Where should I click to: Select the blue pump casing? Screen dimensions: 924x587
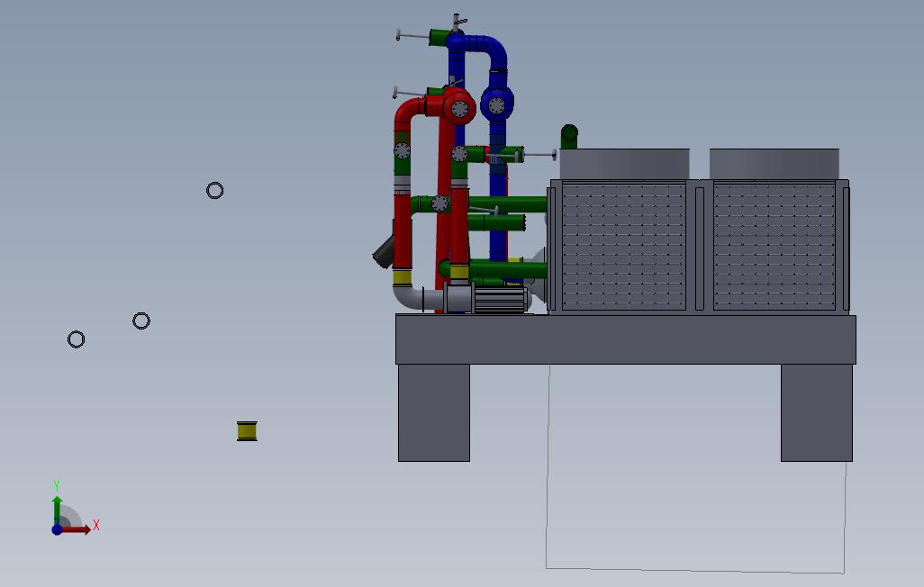[x=497, y=105]
